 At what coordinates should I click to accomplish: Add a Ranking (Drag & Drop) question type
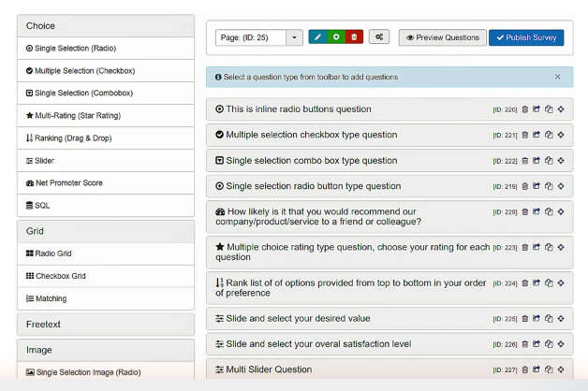[106, 138]
